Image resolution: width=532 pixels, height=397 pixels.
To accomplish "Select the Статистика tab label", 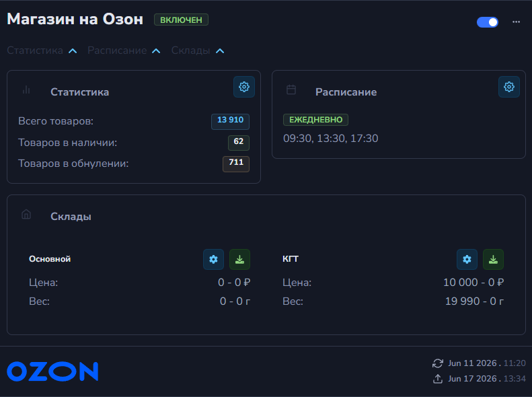I will point(35,50).
